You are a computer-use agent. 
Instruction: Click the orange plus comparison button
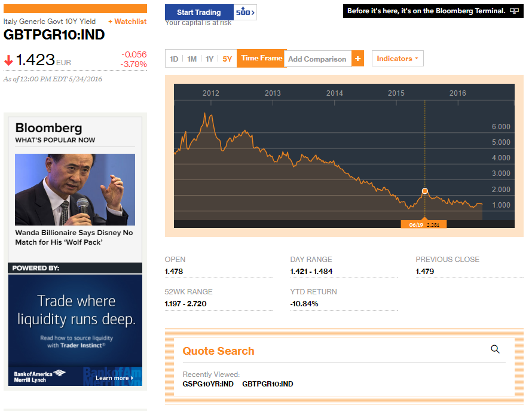tap(357, 59)
